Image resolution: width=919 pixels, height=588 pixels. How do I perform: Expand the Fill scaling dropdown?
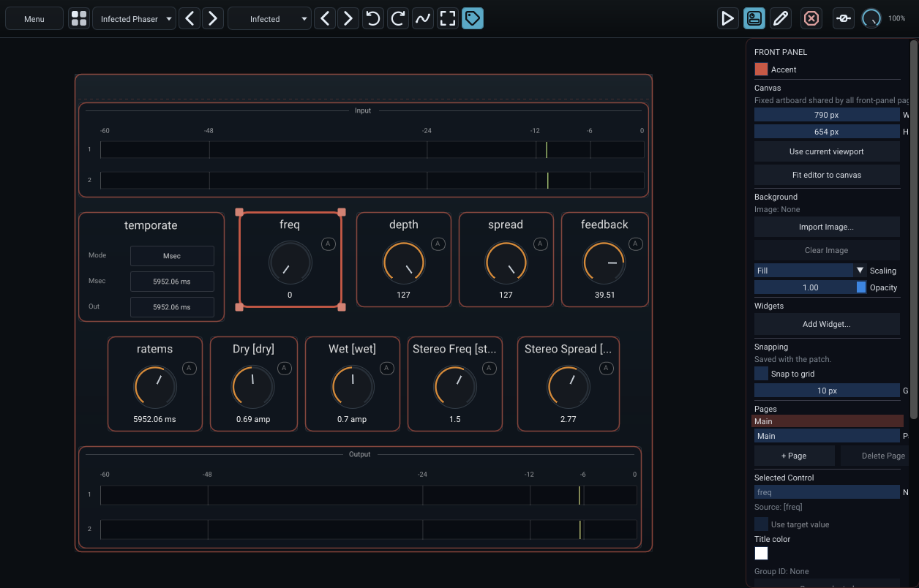810,271
